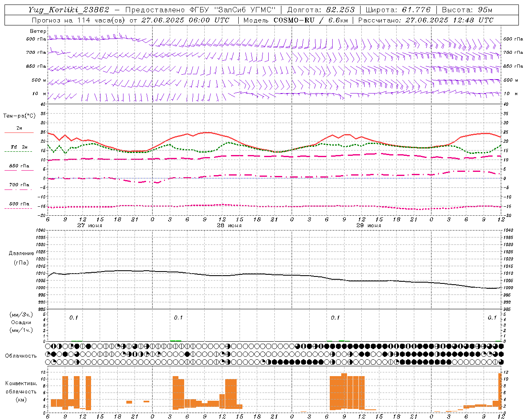This screenshot has height=420, width=525.
Task: Click the station name Yug_Korliki_23862
Action: pos(69,10)
